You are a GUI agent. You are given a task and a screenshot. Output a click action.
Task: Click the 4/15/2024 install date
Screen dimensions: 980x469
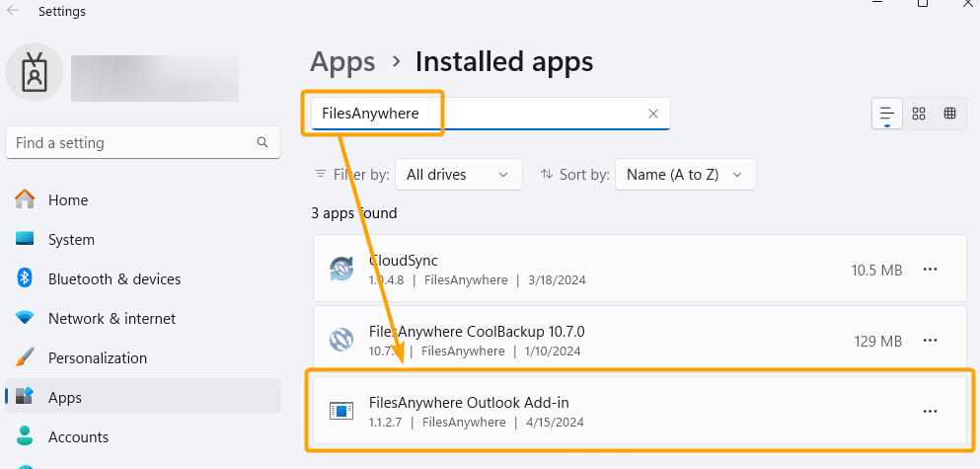click(x=555, y=423)
